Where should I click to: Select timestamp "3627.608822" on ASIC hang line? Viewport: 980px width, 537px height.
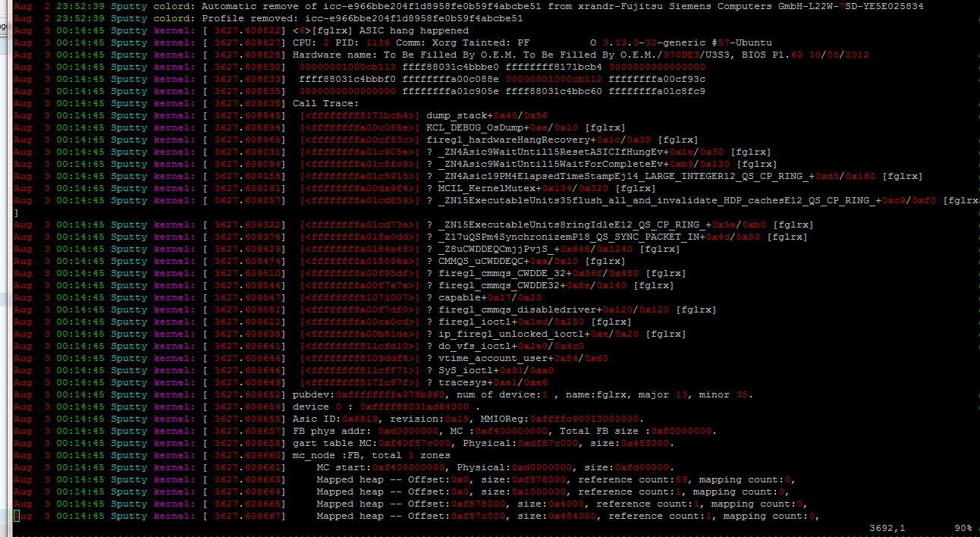point(247,30)
